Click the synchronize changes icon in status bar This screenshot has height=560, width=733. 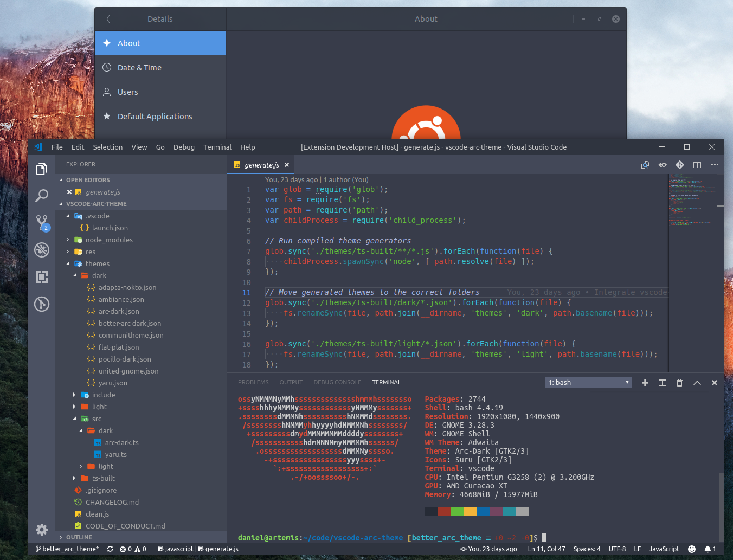pyautogui.click(x=110, y=549)
